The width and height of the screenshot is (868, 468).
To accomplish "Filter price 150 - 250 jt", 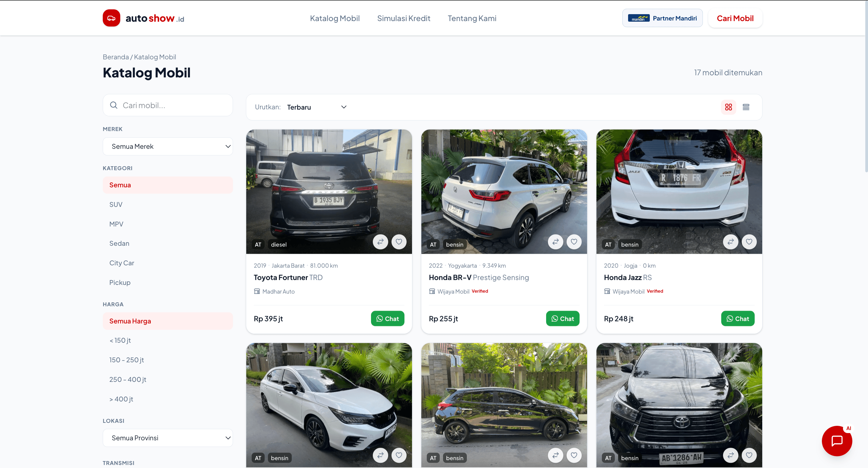I will pyautogui.click(x=168, y=360).
